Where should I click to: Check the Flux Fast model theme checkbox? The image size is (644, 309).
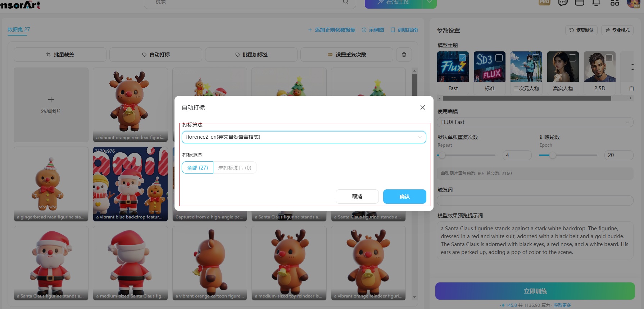tap(462, 58)
